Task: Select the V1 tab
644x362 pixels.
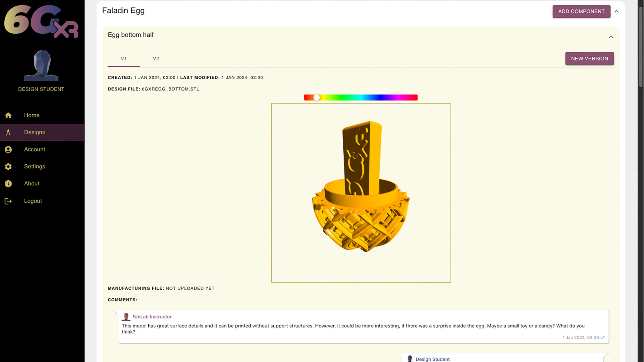Action: click(x=124, y=58)
